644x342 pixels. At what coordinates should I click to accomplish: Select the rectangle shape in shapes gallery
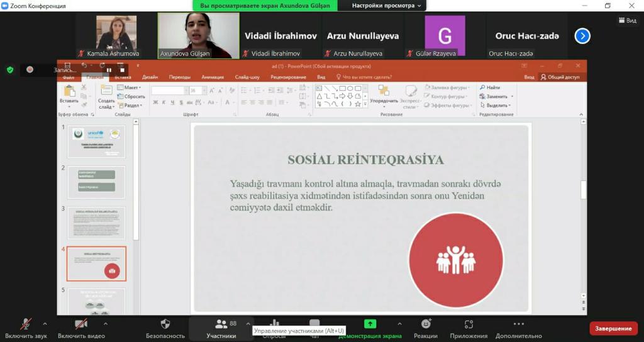(343, 88)
